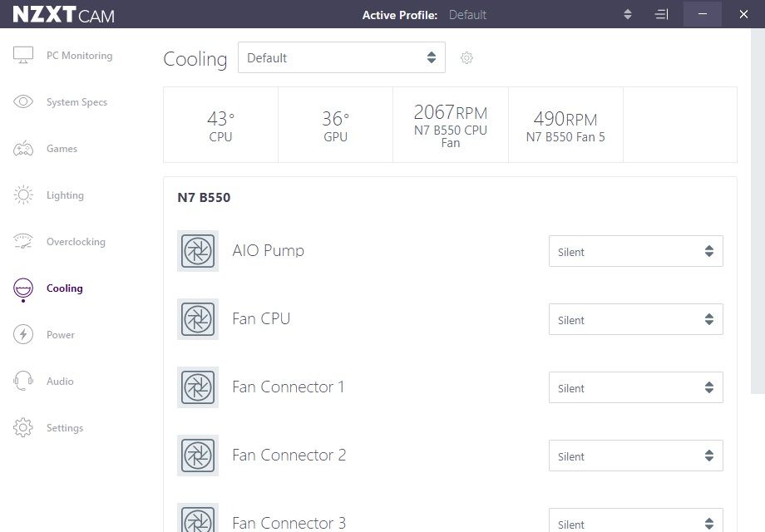
Task: Open the Lighting sun icon
Action: (23, 195)
